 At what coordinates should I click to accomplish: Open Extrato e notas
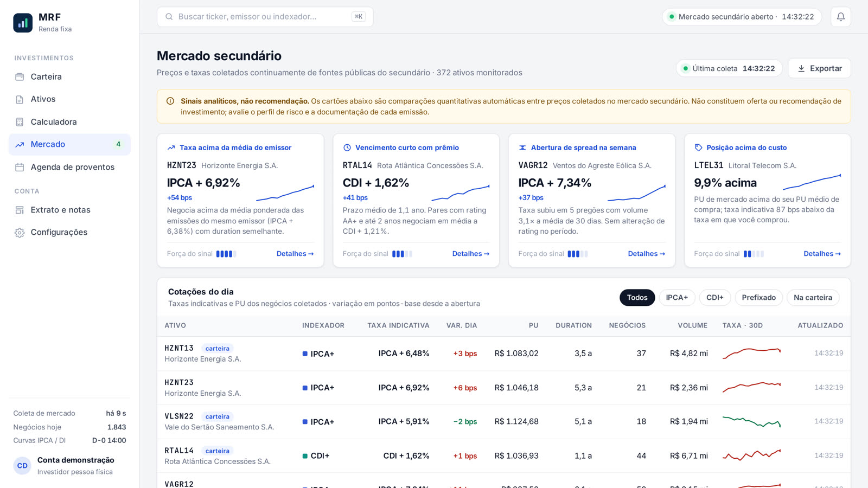[x=69, y=210]
